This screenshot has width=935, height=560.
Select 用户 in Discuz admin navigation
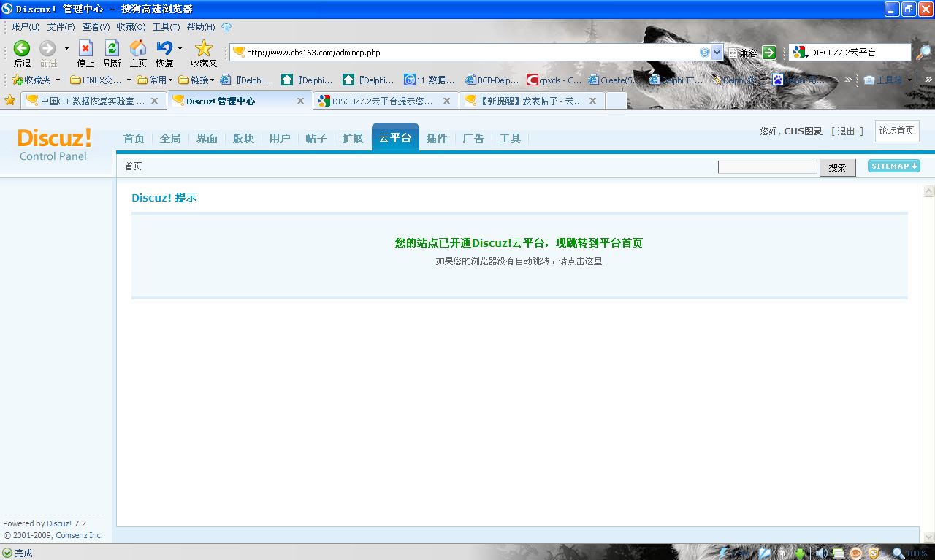pos(280,138)
